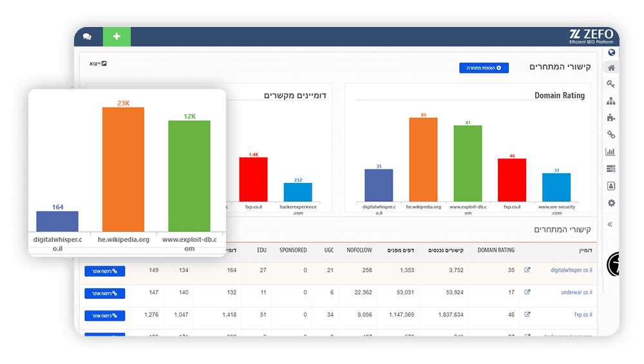Open the settings gear icon in the sidebar
This screenshot has height=364, width=644.
tap(611, 203)
